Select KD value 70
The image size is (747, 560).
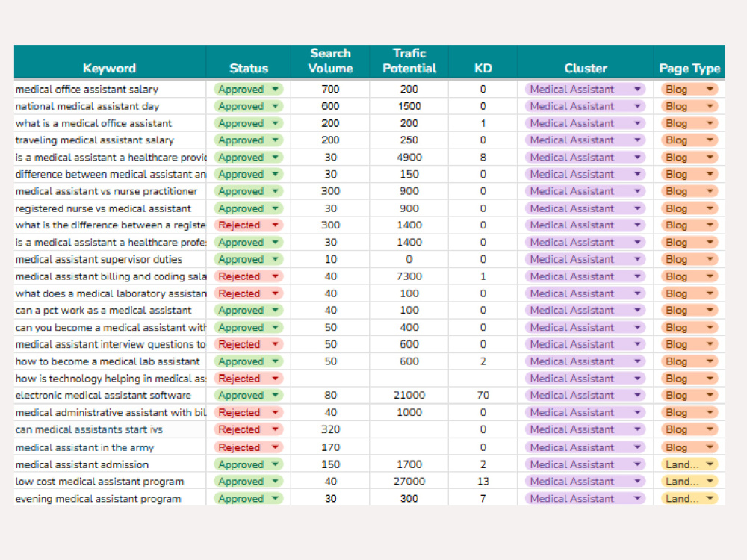point(483,395)
